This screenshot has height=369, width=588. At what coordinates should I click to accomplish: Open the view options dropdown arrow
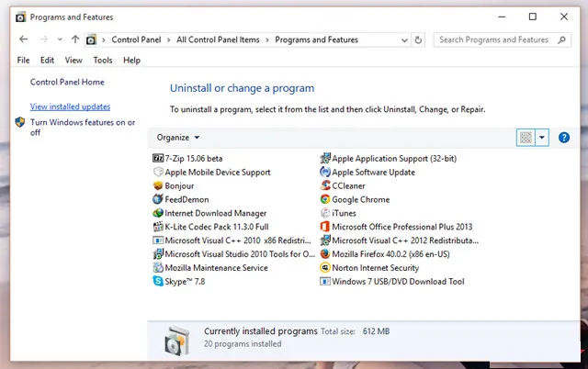point(542,138)
